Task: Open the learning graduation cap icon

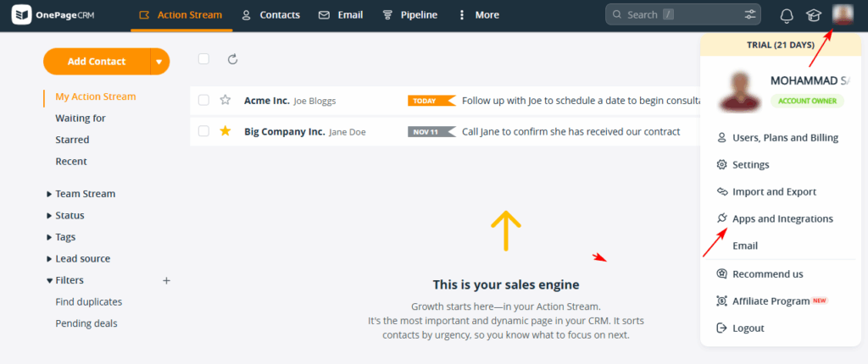Action: pyautogui.click(x=813, y=15)
